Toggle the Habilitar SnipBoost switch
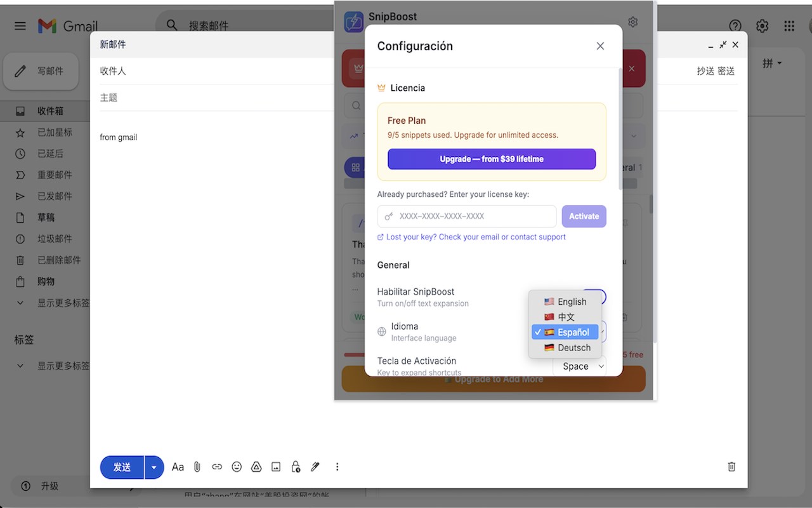 click(x=595, y=297)
